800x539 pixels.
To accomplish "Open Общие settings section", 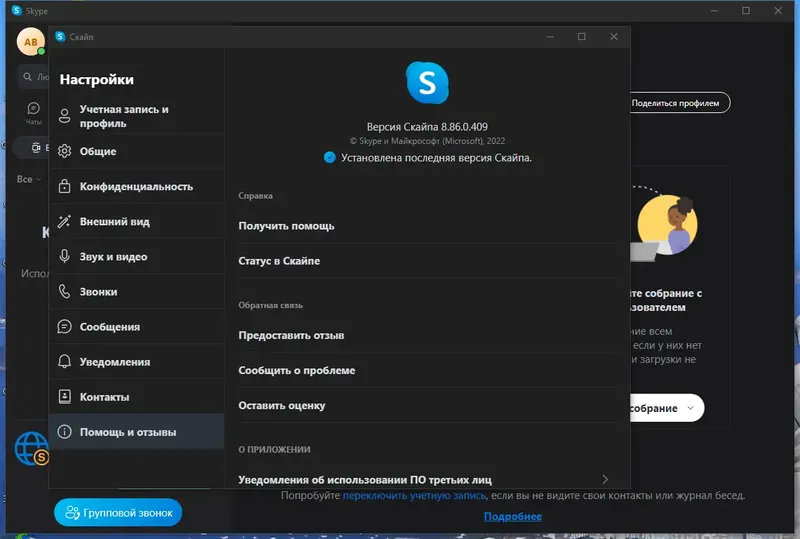I will coord(137,152).
